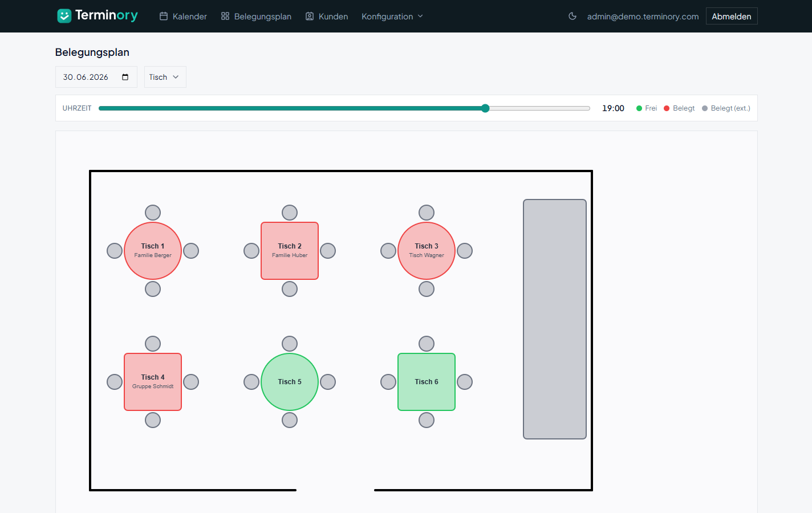Click the right chair of Tisch 4
The height and width of the screenshot is (513, 812).
click(191, 382)
